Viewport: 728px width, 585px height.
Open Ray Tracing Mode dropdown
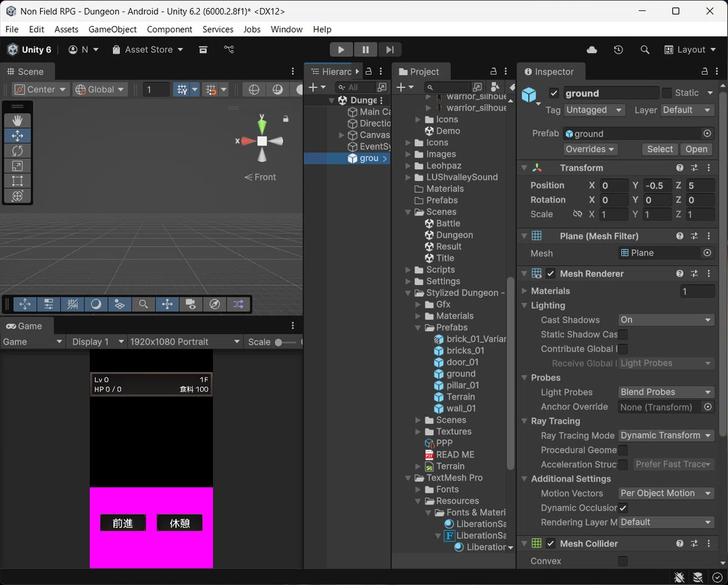click(x=666, y=436)
